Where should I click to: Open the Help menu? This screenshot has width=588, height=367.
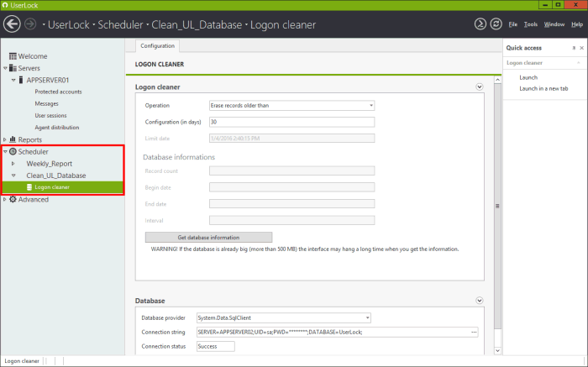(x=577, y=24)
